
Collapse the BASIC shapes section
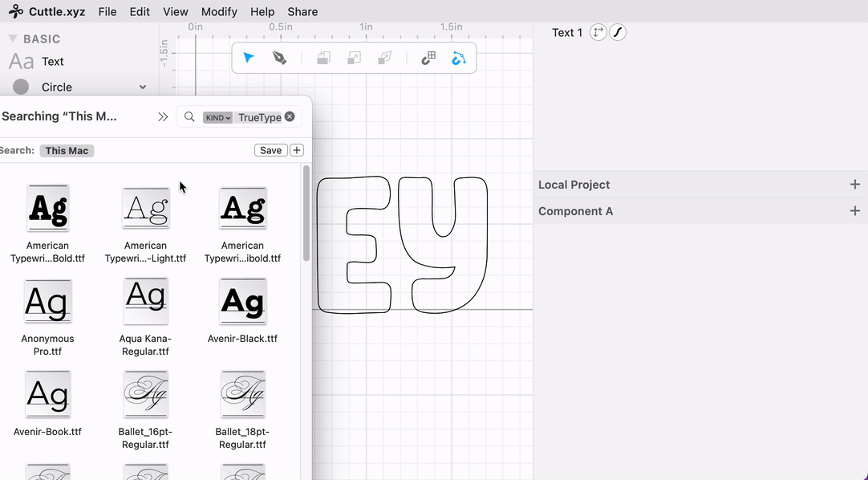pyautogui.click(x=13, y=39)
